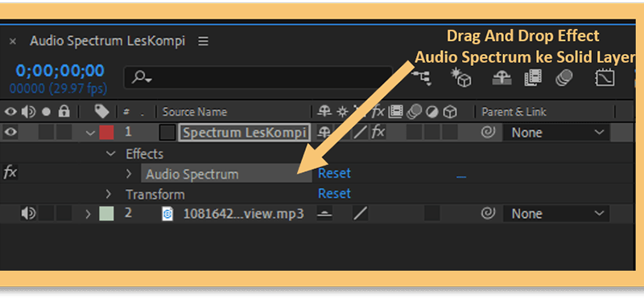Image resolution: width=644 pixels, height=299 pixels.
Task: Click the parent pick whip of mp3 layer
Action: 488,213
